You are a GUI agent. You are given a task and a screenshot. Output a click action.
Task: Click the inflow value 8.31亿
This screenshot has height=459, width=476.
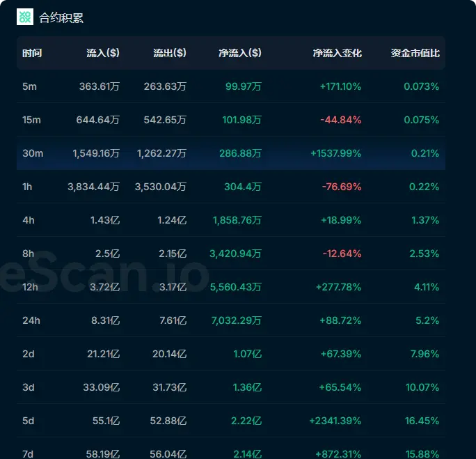tap(106, 320)
